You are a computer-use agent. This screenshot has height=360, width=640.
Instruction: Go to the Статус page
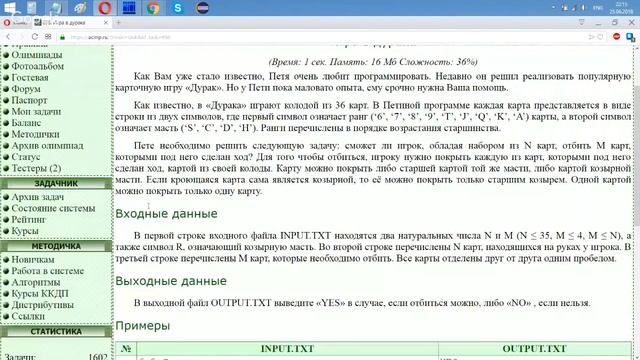point(26,157)
